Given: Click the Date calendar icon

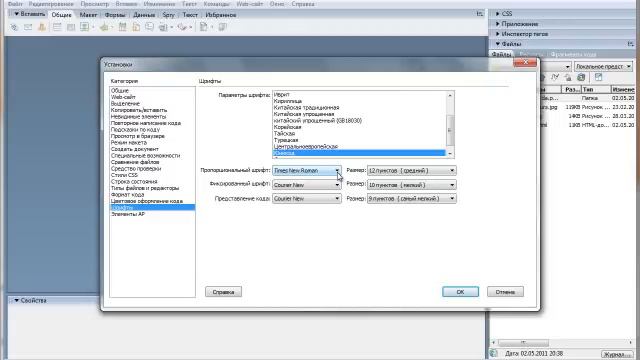Looking at the screenshot, I should click(122, 27).
